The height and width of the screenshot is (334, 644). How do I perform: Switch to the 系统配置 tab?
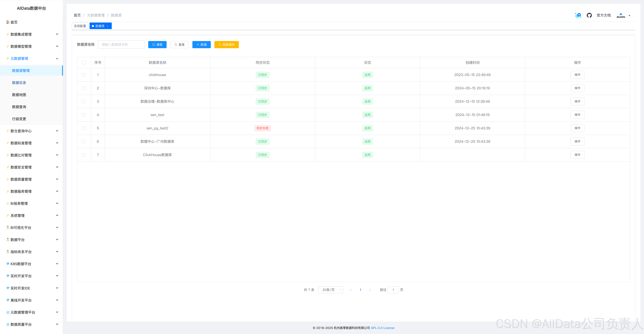80,26
